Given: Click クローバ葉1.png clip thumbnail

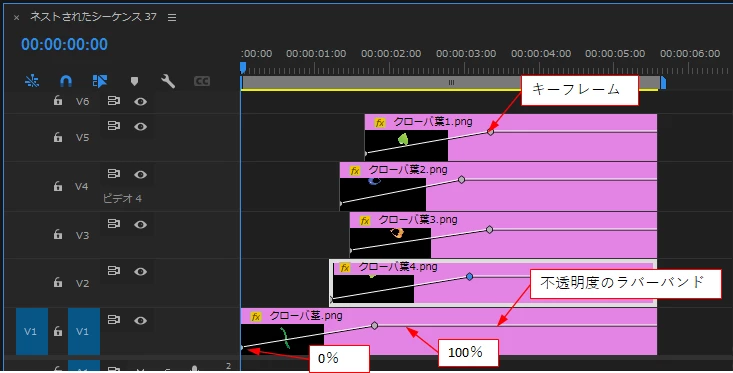Looking at the screenshot, I should (x=406, y=145).
